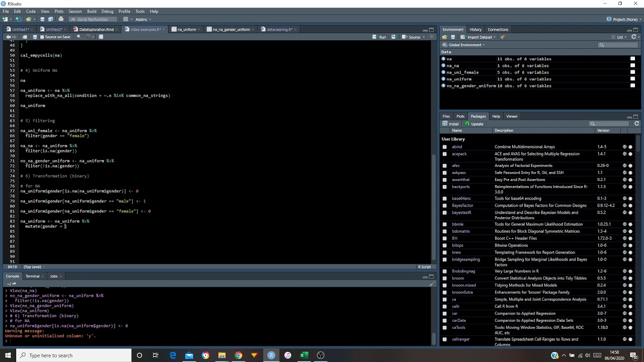The image size is (644, 362).
Task: Click the Run button
Action: 379,37
